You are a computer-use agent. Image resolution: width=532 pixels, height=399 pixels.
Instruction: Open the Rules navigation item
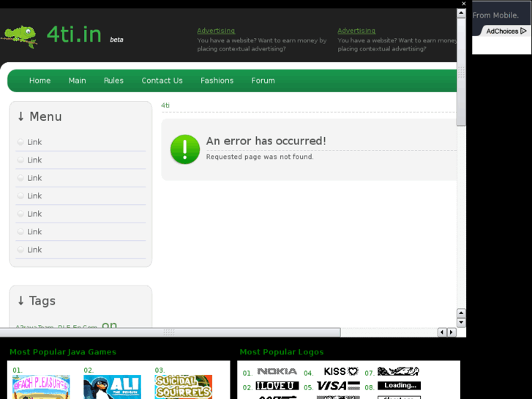(113, 81)
